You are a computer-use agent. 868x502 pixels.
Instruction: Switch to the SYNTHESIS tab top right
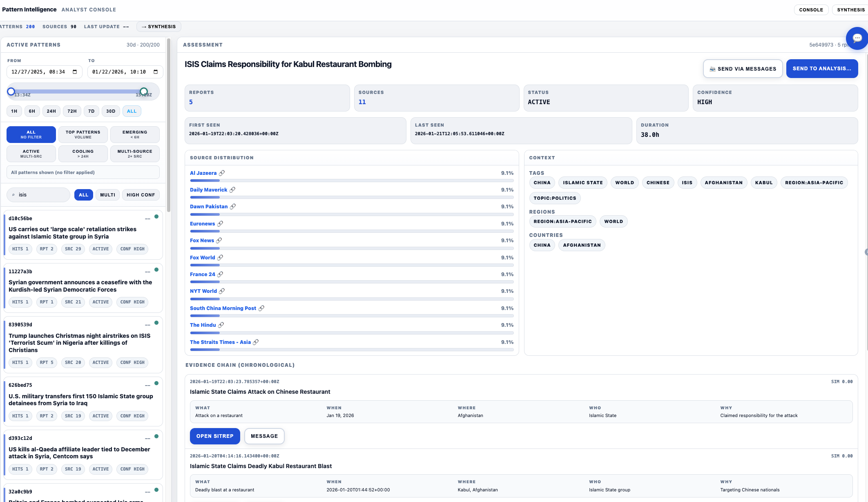(x=850, y=10)
